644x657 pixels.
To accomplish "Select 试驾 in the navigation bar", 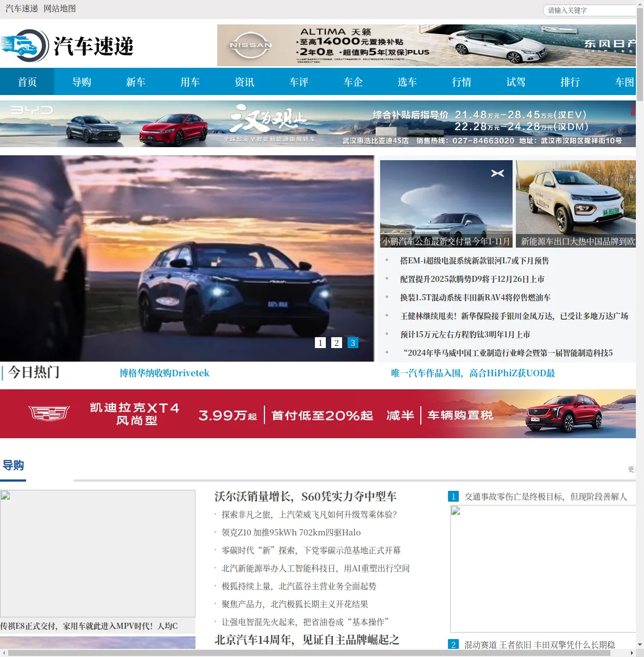I will (516, 82).
